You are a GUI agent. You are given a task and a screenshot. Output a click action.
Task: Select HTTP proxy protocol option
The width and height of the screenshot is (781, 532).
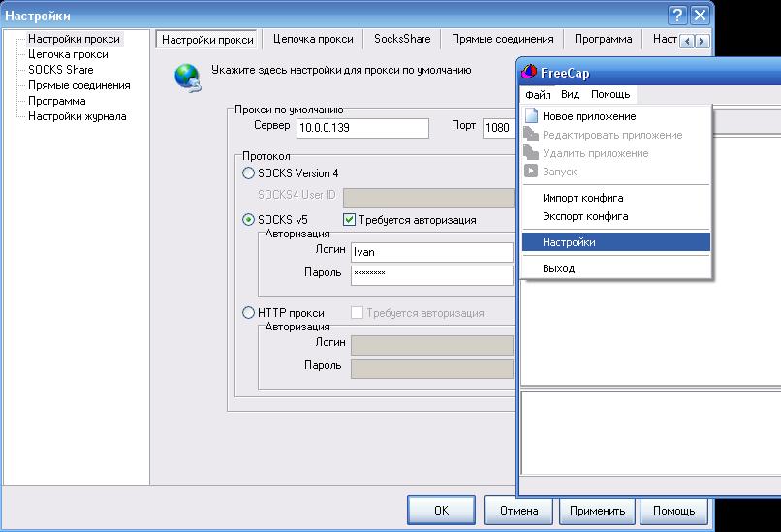[x=248, y=313]
